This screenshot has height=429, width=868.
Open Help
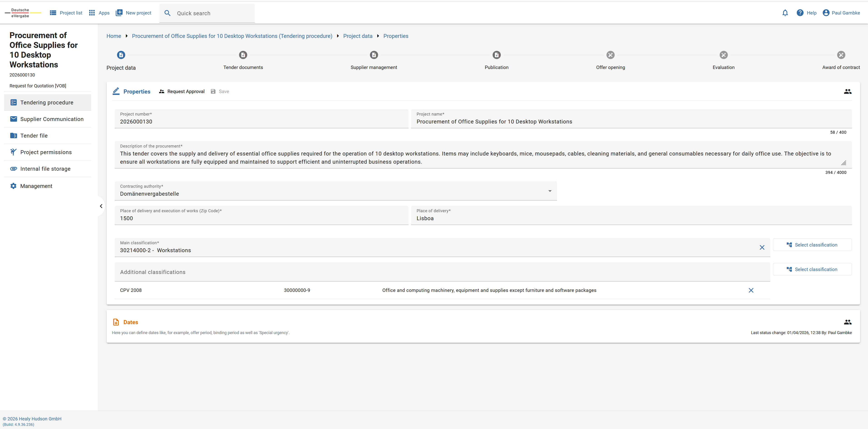point(807,13)
